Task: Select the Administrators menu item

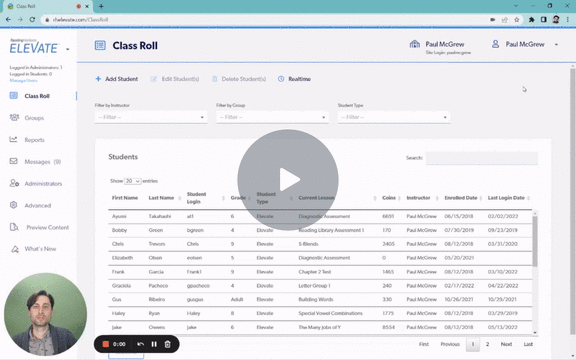Action: pos(43,183)
